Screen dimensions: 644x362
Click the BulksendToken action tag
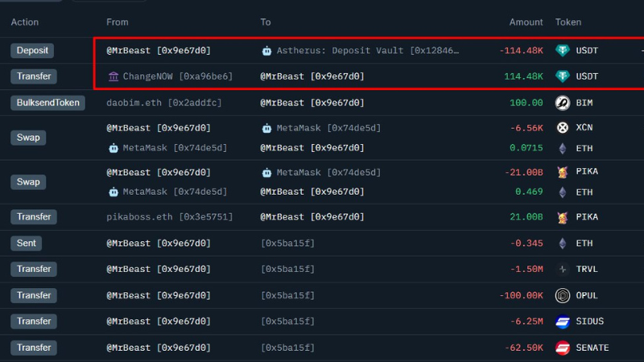coord(48,103)
